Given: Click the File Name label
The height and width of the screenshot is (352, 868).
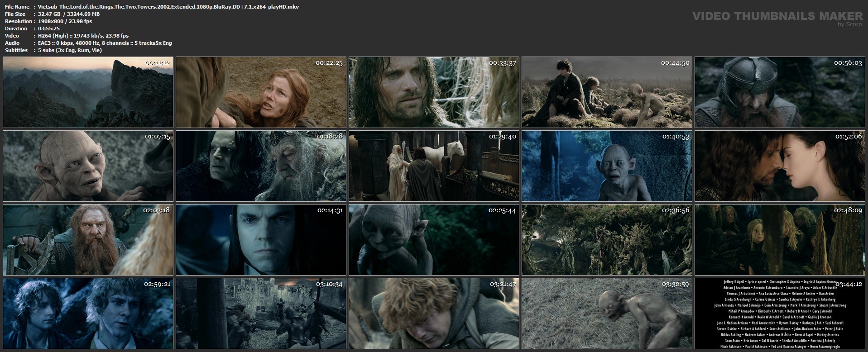Looking at the screenshot, I should click(17, 7).
